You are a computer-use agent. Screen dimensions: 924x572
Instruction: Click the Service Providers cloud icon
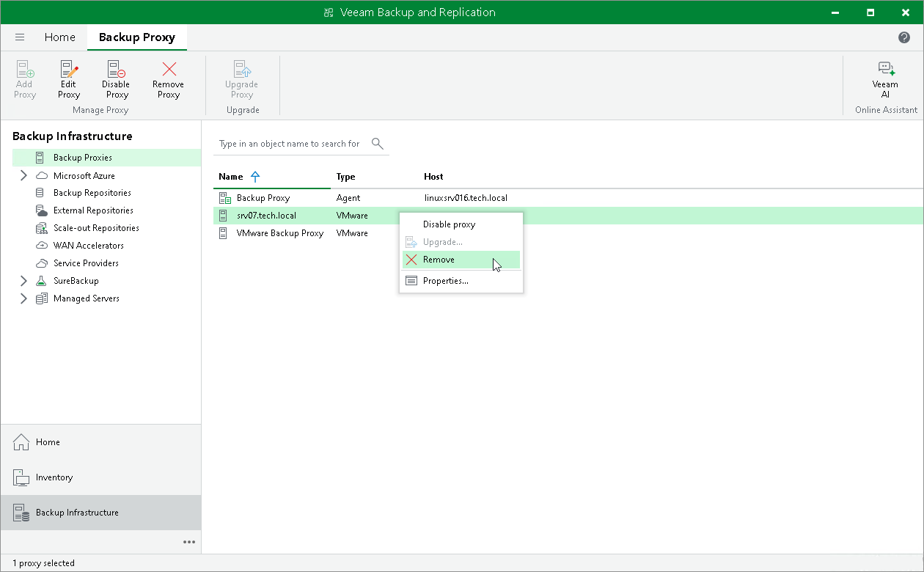point(42,263)
